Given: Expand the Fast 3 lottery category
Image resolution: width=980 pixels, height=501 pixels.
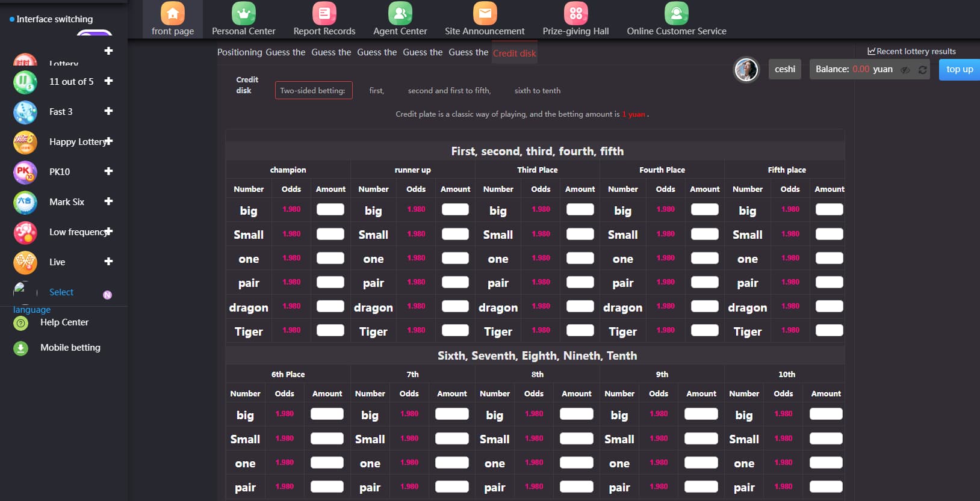Looking at the screenshot, I should click(108, 111).
